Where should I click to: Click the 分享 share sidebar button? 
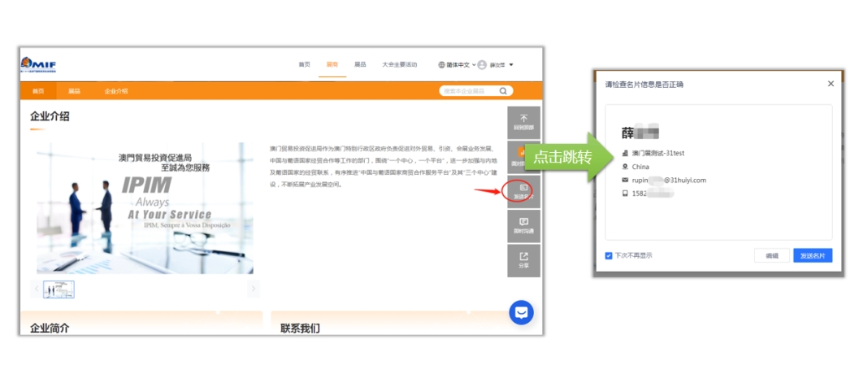click(523, 260)
